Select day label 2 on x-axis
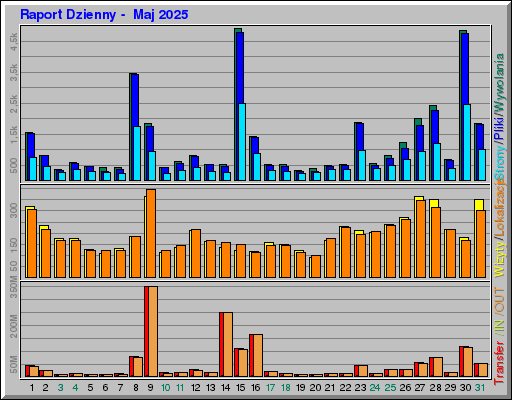 click(x=45, y=388)
